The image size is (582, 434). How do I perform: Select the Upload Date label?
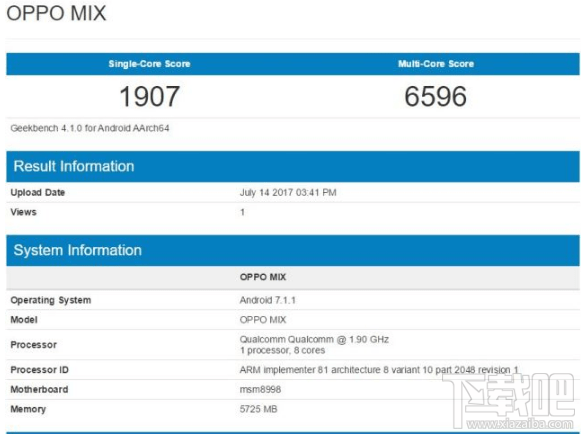tap(37, 192)
